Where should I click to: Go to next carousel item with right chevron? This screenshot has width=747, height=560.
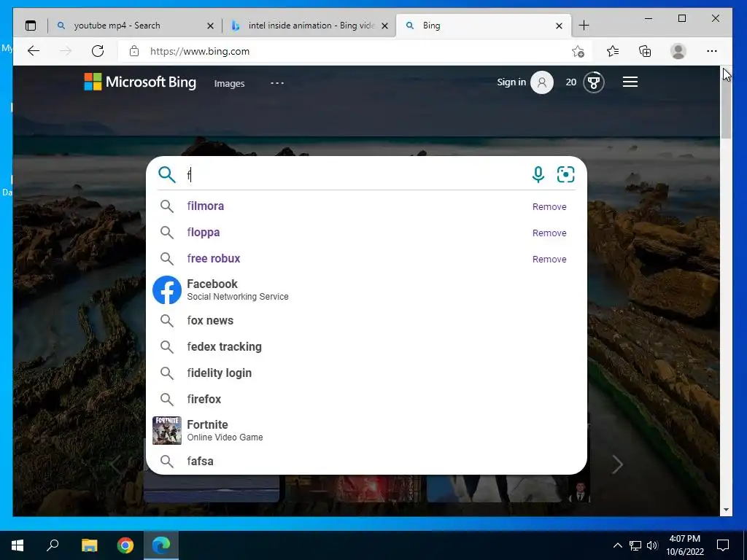pos(617,464)
